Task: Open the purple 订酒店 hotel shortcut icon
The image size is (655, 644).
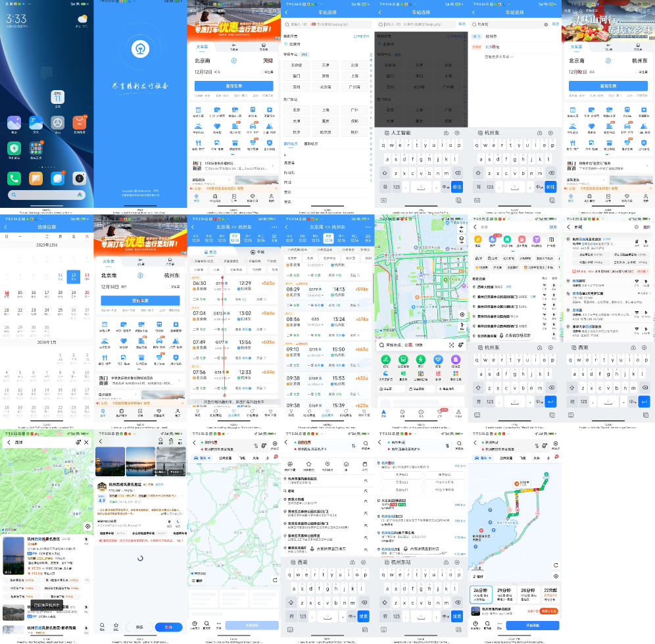Action: click(456, 361)
